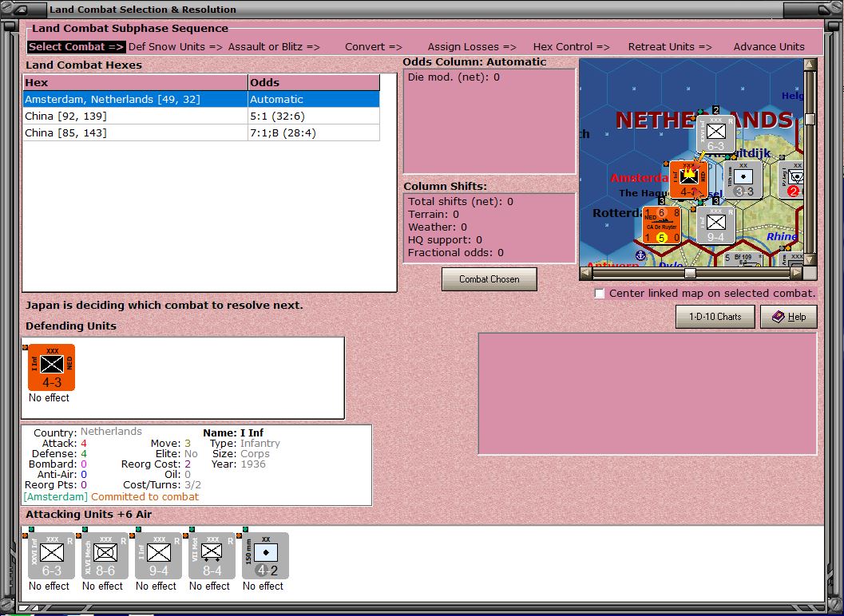Select XXVI Inf 6-3 in Attacking Units
This screenshot has width=844, height=616.
pyautogui.click(x=52, y=555)
